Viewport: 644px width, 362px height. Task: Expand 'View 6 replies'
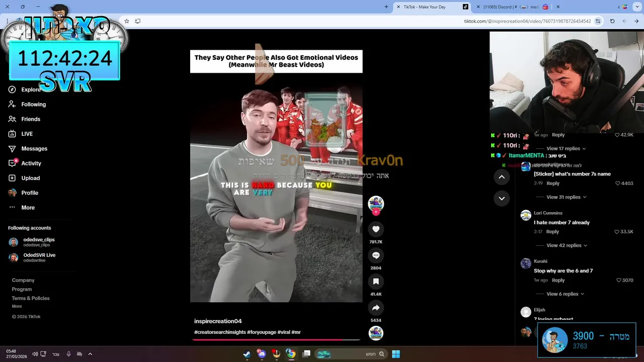(565, 294)
